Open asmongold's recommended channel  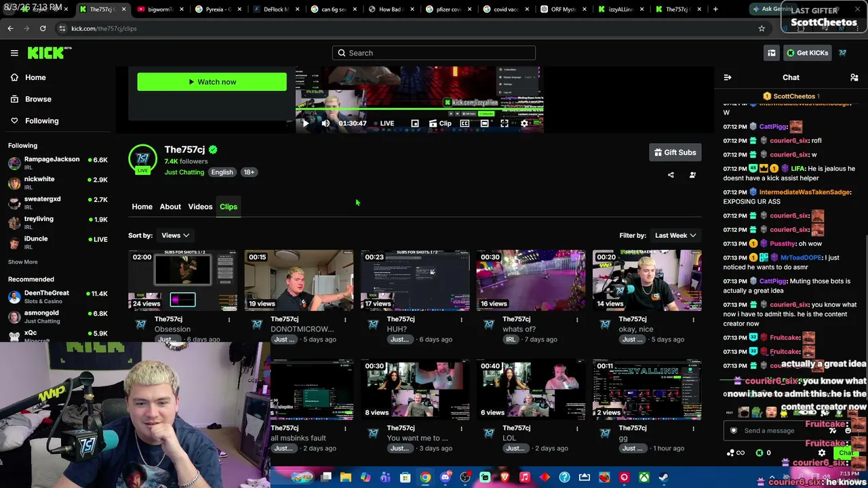coord(58,317)
